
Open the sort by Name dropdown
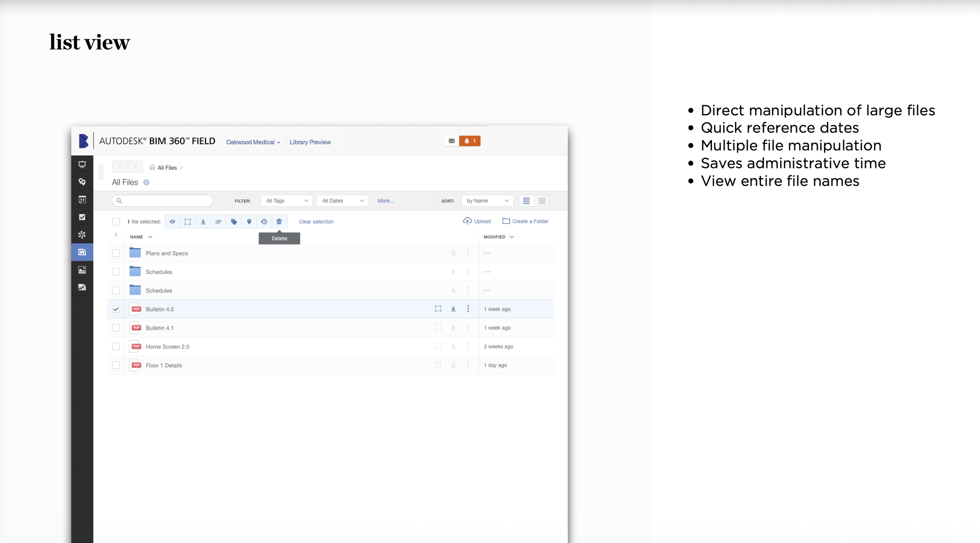click(x=487, y=201)
